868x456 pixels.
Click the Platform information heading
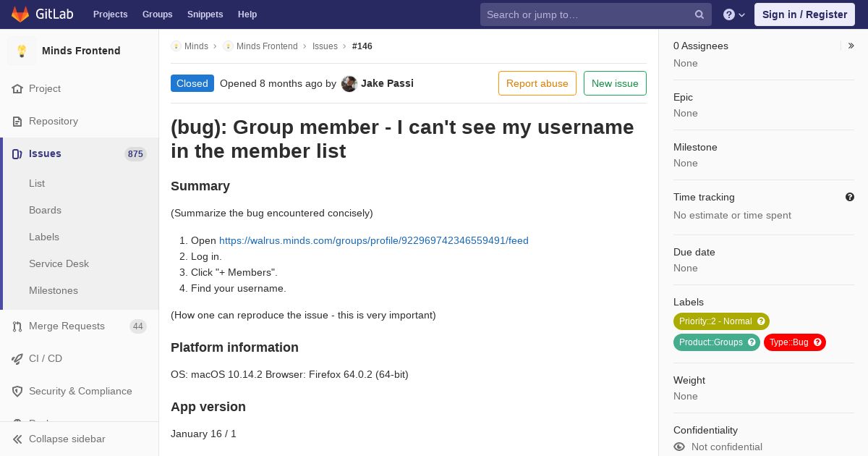[234, 347]
